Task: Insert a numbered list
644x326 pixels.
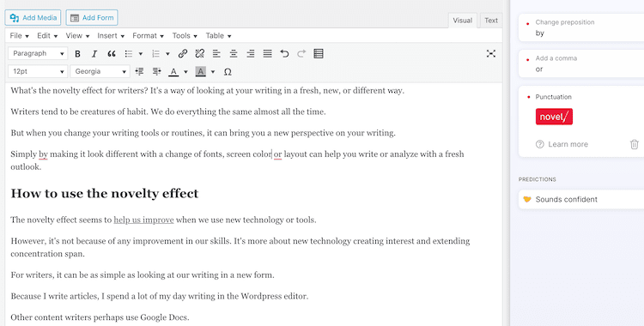Action: [156, 54]
